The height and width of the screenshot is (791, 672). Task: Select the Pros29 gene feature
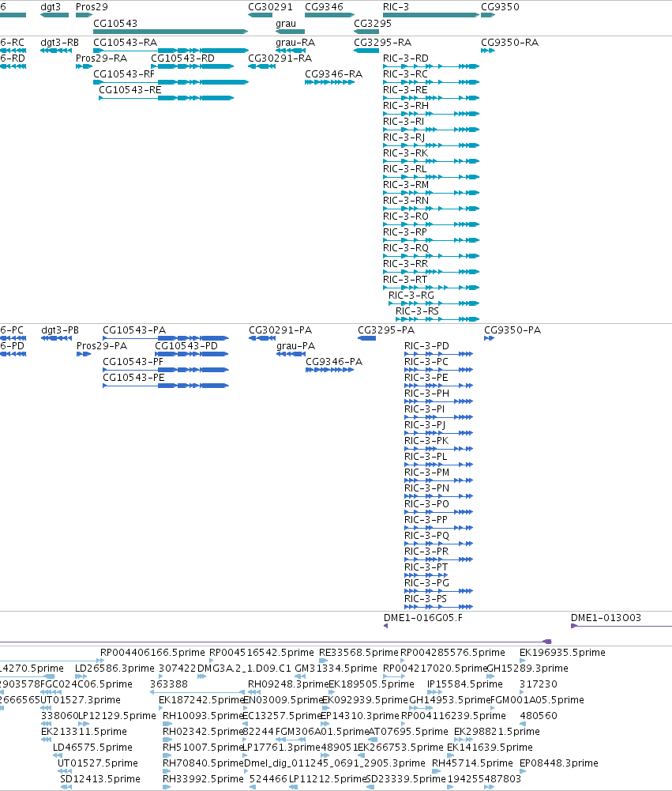click(x=84, y=15)
